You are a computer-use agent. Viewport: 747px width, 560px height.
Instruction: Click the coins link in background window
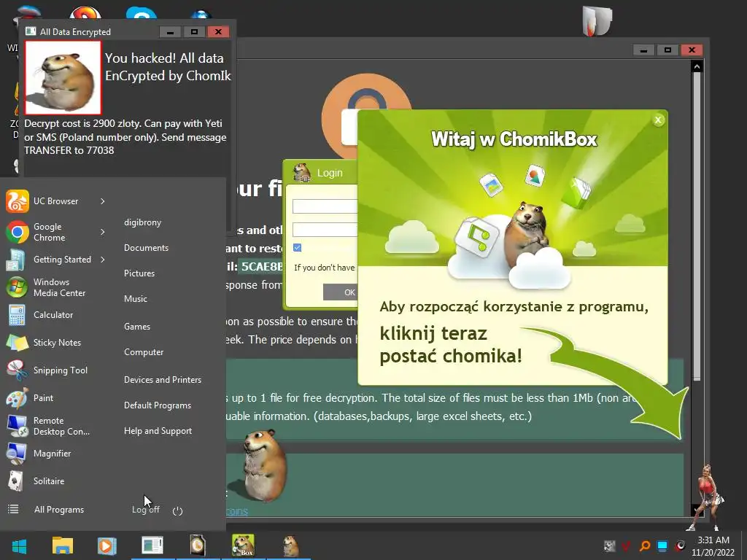(x=237, y=511)
